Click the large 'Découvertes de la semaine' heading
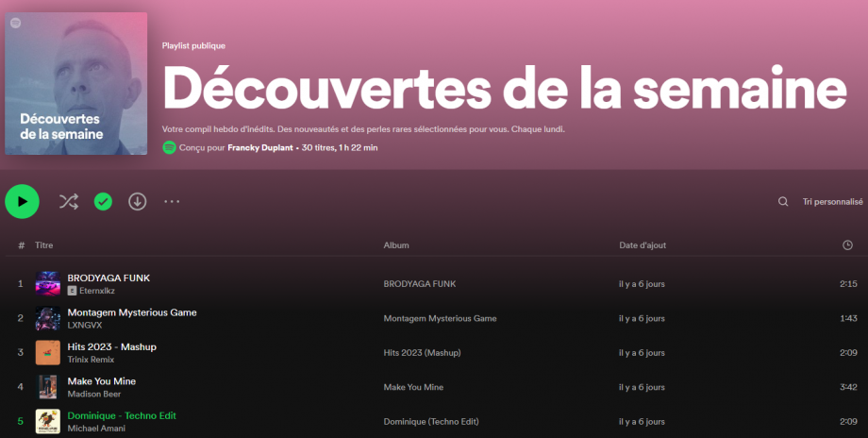The height and width of the screenshot is (438, 868). [505, 89]
